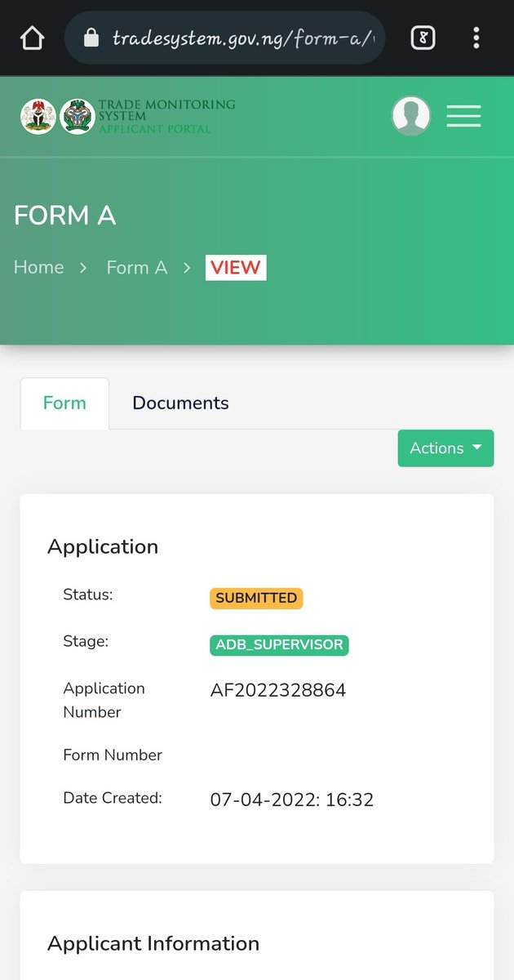Click the SUBMITTED status badge
The width and height of the screenshot is (514, 980).
point(256,598)
